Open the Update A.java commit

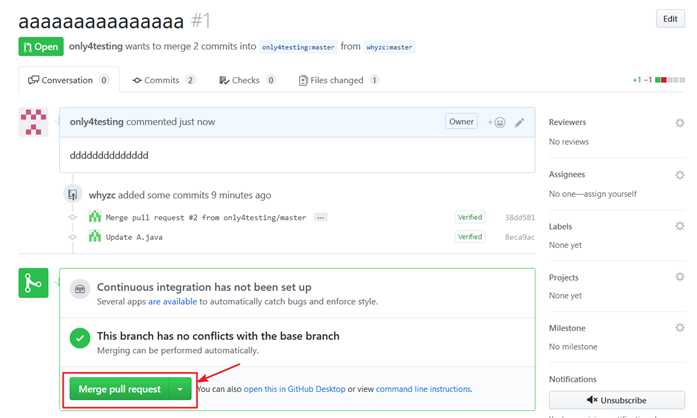click(134, 237)
